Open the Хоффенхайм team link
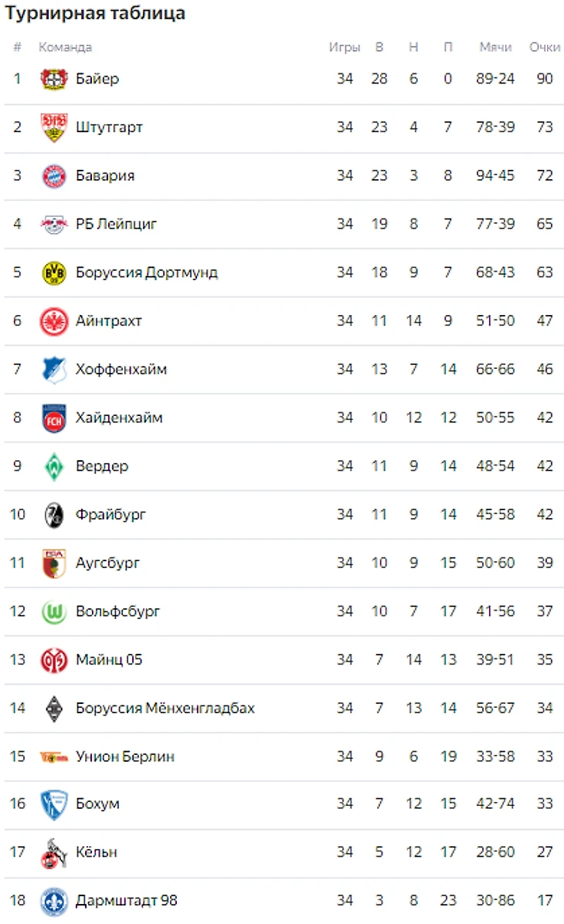 coord(121,370)
